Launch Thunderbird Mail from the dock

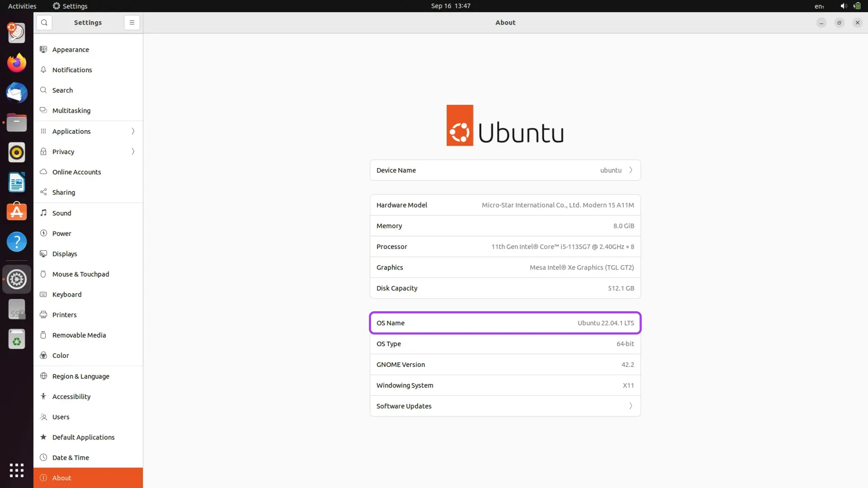[x=17, y=93]
